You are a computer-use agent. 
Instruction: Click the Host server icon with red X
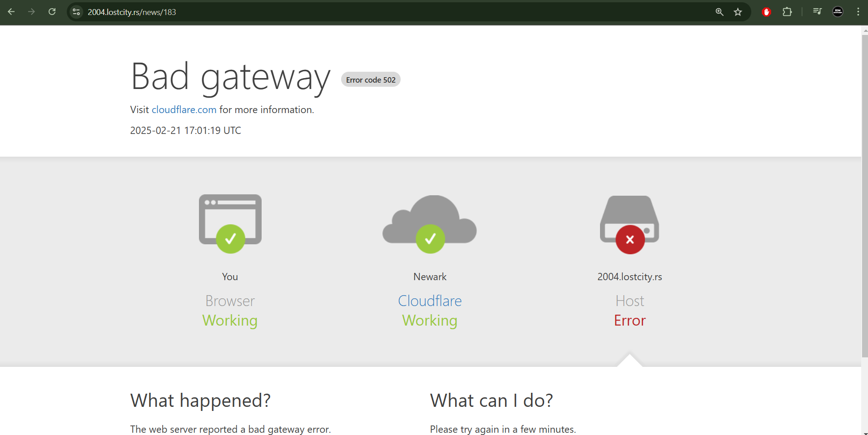(630, 224)
